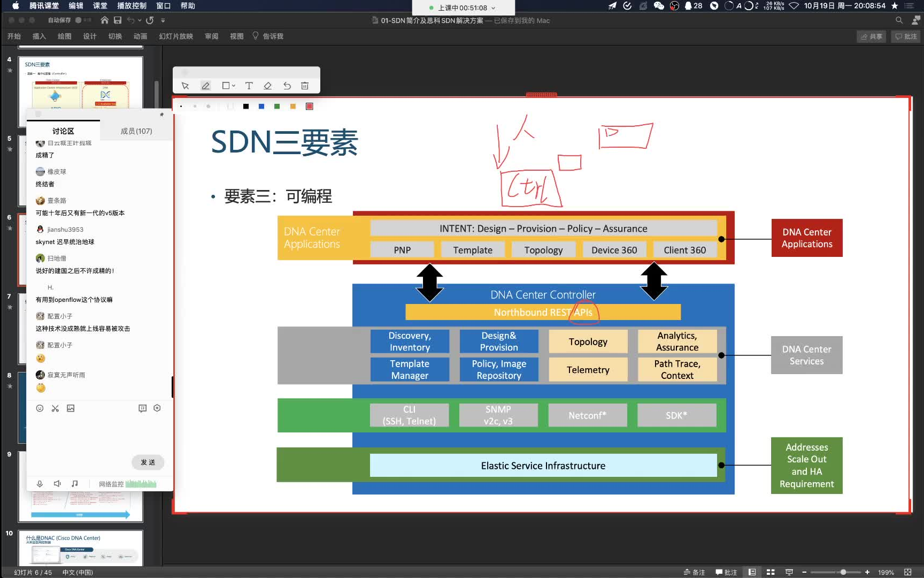Select the text annotation tool

pyautogui.click(x=249, y=86)
